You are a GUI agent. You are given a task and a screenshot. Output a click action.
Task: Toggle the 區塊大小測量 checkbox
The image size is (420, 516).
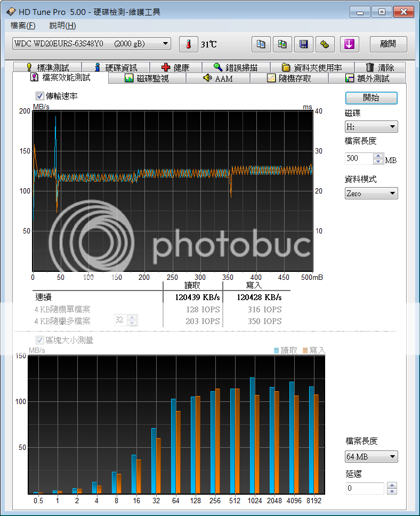tap(39, 340)
